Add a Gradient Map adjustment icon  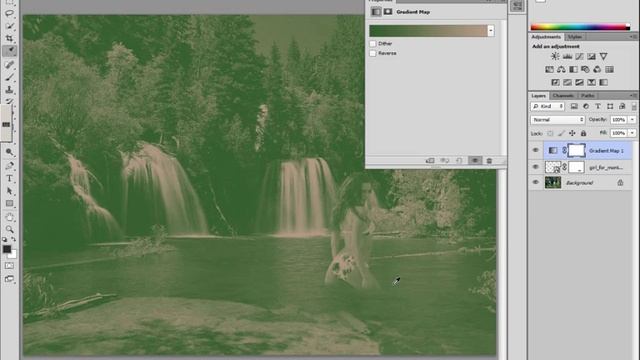point(603,82)
